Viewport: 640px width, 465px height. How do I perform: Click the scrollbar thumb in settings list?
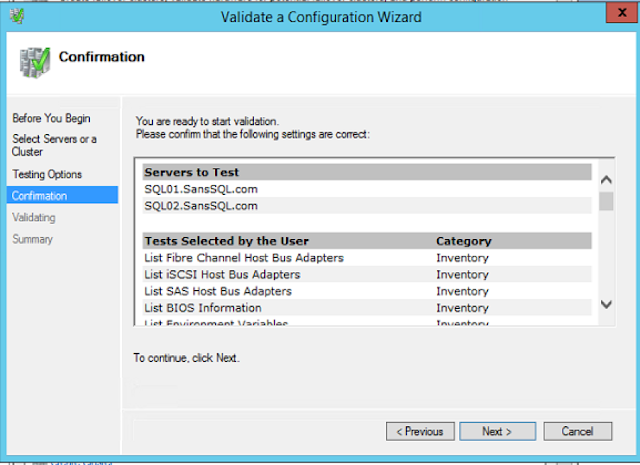click(x=606, y=201)
